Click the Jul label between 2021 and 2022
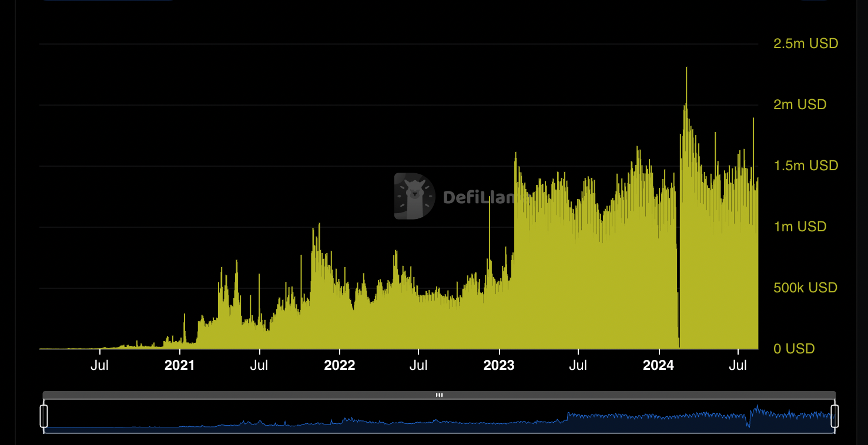The image size is (868, 445). point(259,366)
